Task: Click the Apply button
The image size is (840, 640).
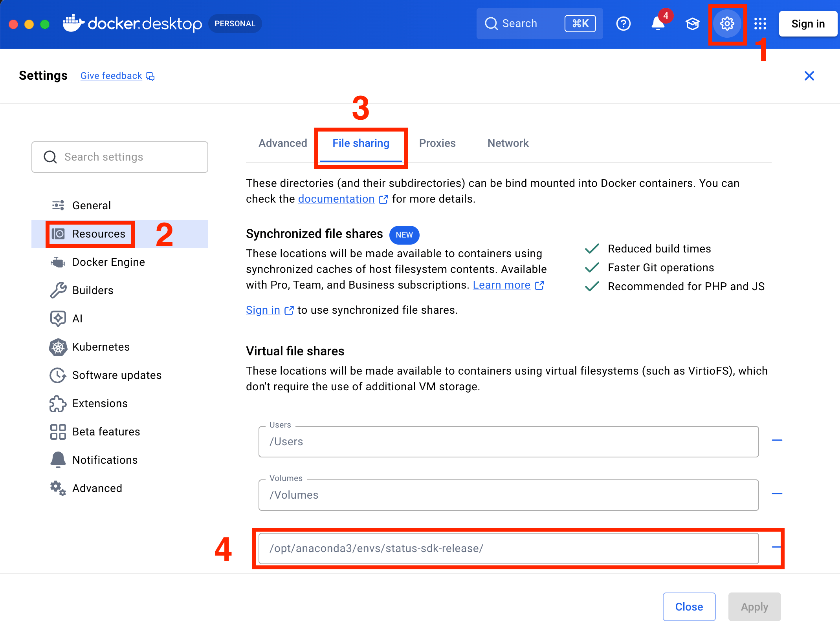Action: (x=754, y=607)
